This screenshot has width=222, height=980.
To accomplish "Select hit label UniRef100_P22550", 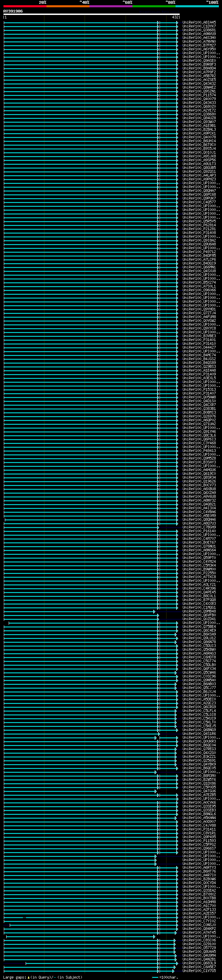I will click(x=199, y=573).
